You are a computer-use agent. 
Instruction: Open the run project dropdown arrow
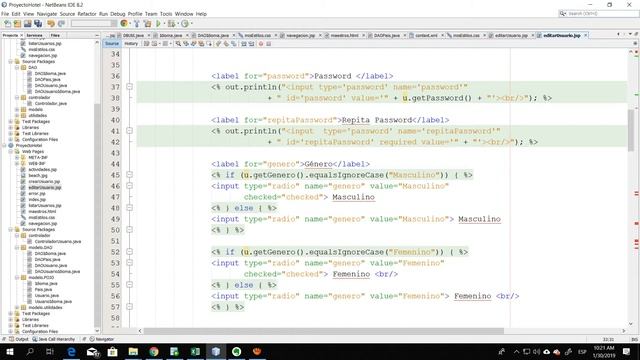pos(164,24)
